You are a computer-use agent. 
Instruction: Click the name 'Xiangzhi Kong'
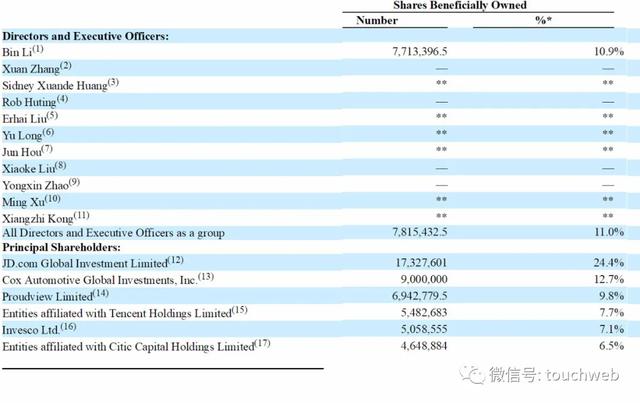(38, 219)
